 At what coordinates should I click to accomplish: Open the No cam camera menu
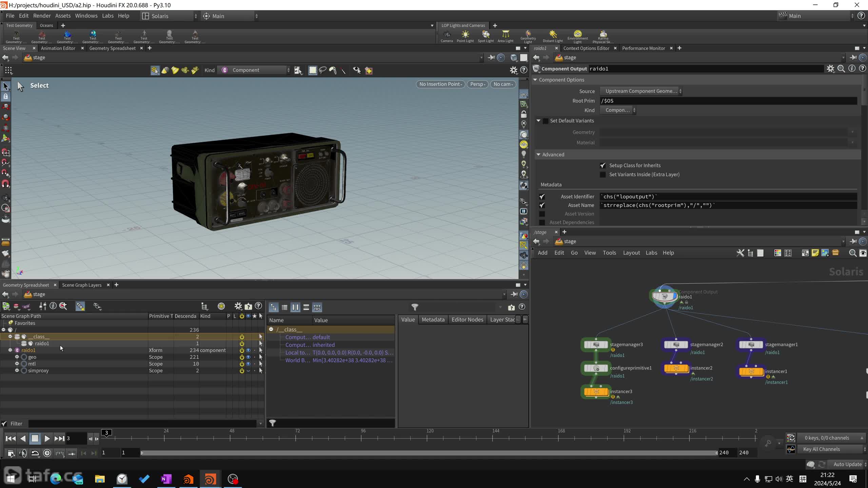pos(503,84)
